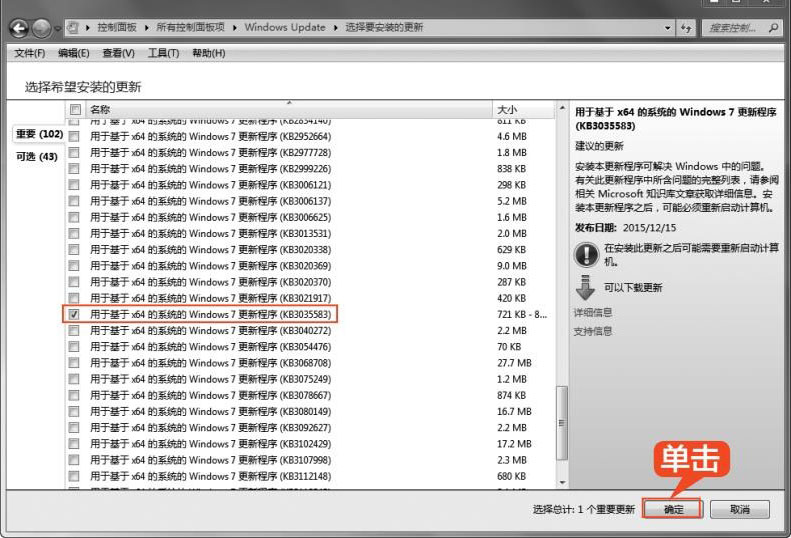Open the 文件(F) menu
This screenshot has width=791, height=538.
pyautogui.click(x=29, y=53)
